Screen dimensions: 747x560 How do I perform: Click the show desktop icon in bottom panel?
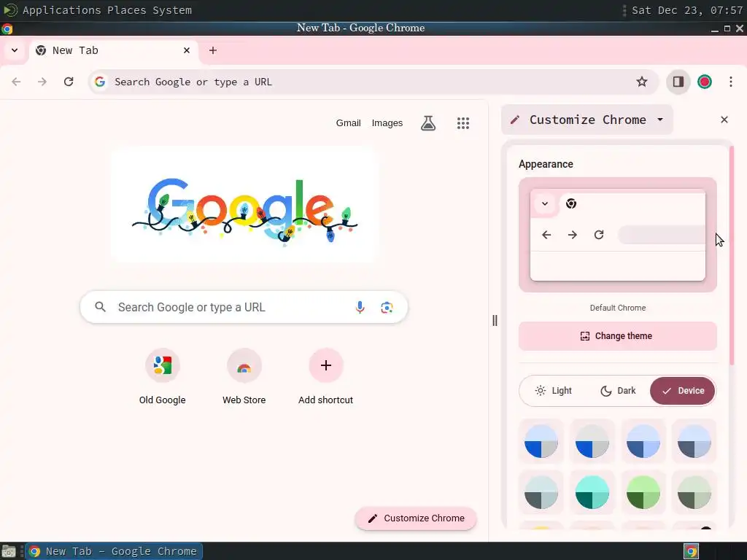tap(9, 551)
